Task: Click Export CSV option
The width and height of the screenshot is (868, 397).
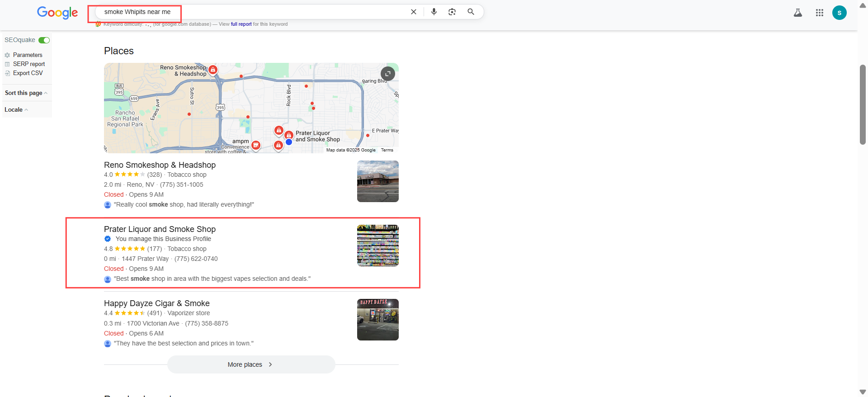Action: point(28,73)
